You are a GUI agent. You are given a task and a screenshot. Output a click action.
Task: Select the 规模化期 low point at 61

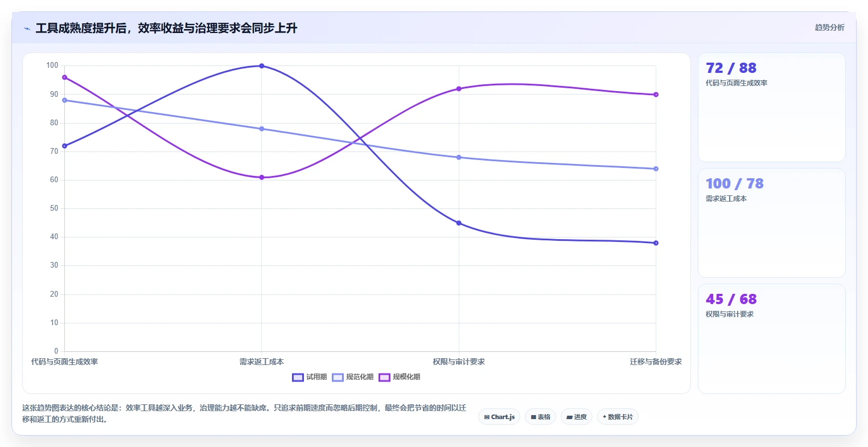[262, 177]
